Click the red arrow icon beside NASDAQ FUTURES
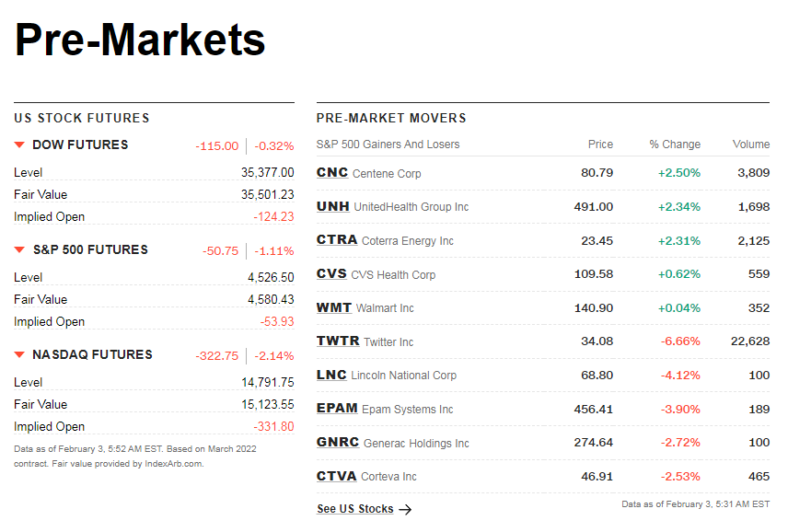The height and width of the screenshot is (532, 788). pos(19,354)
